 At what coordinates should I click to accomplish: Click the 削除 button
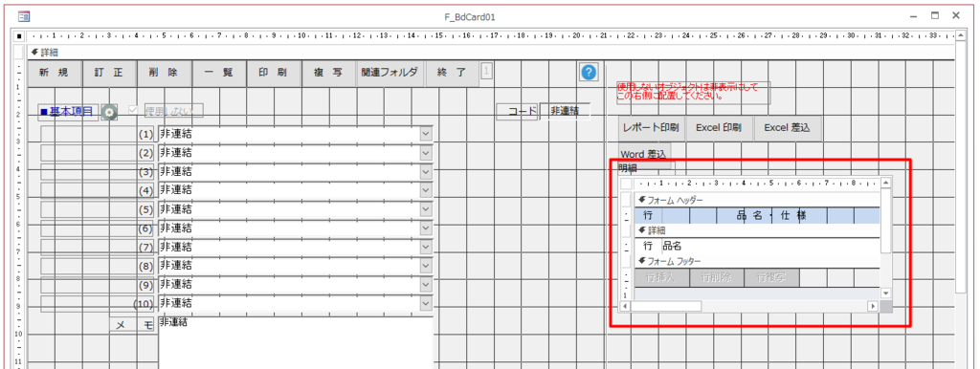[x=164, y=73]
